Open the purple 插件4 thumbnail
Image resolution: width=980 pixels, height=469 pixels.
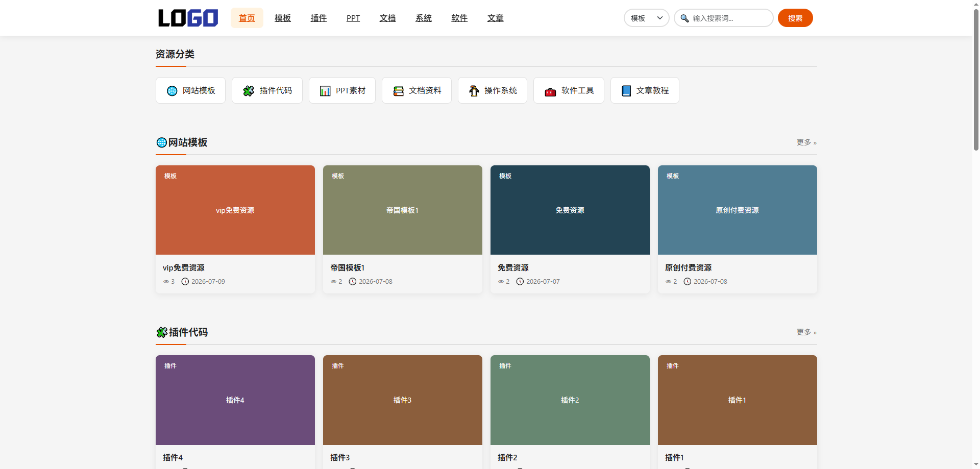235,400
